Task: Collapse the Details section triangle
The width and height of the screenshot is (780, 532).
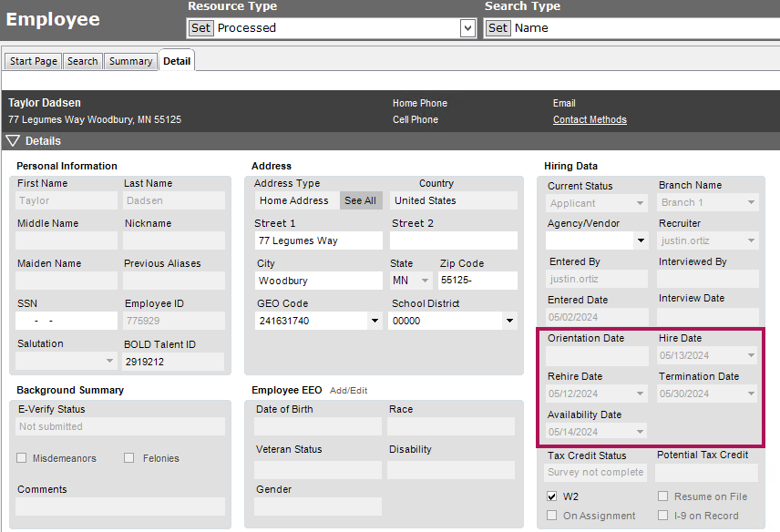Action: (x=13, y=141)
